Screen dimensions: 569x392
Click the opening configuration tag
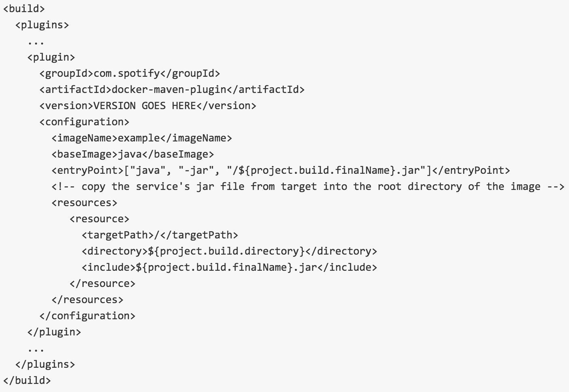pyautogui.click(x=84, y=122)
